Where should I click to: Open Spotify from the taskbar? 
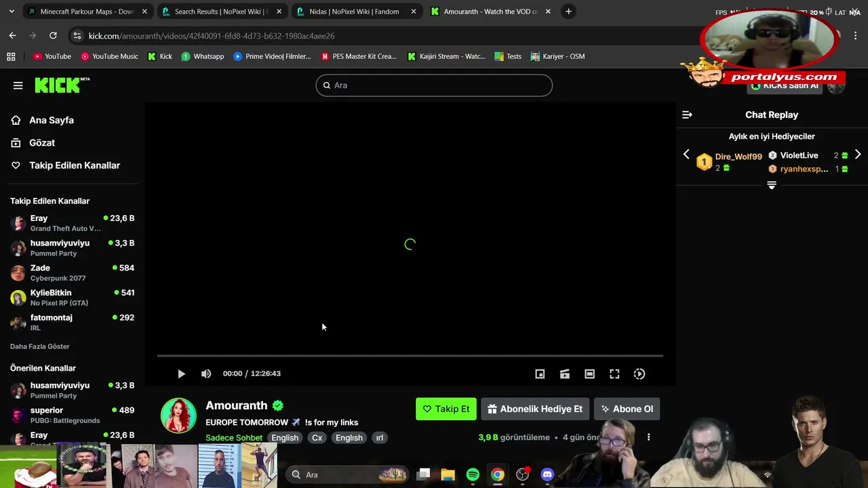pos(473,474)
